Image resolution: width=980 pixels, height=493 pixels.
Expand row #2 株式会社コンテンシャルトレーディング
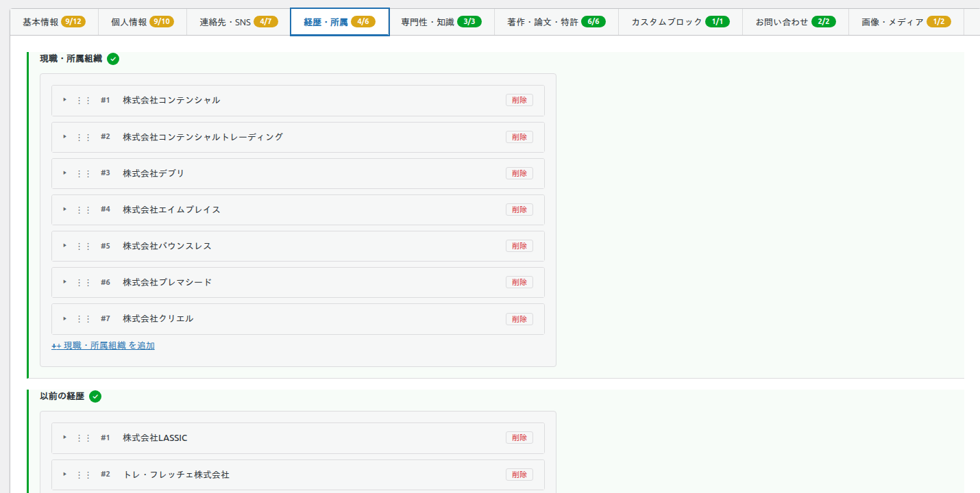tap(65, 136)
